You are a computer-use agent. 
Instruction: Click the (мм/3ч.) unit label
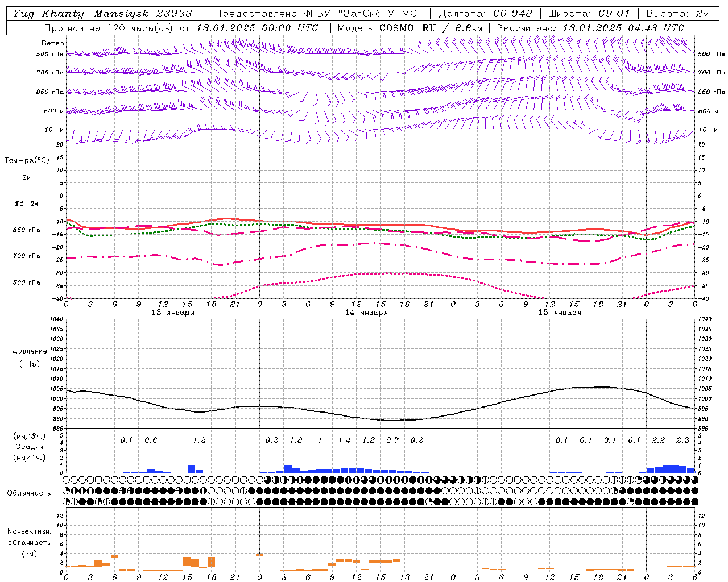coord(29,436)
